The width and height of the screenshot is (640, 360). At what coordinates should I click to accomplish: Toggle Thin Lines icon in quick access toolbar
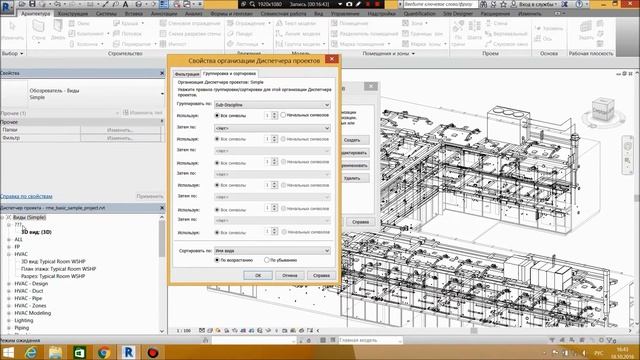pos(164,4)
